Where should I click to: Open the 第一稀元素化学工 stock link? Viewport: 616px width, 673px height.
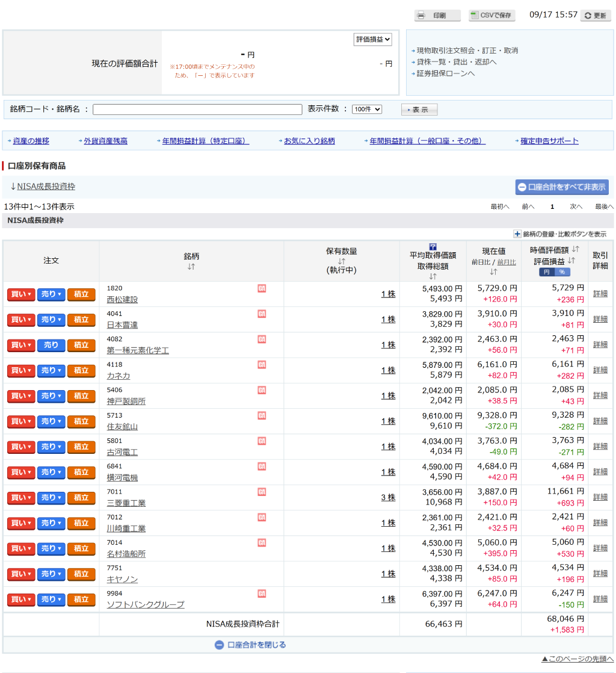pos(138,351)
